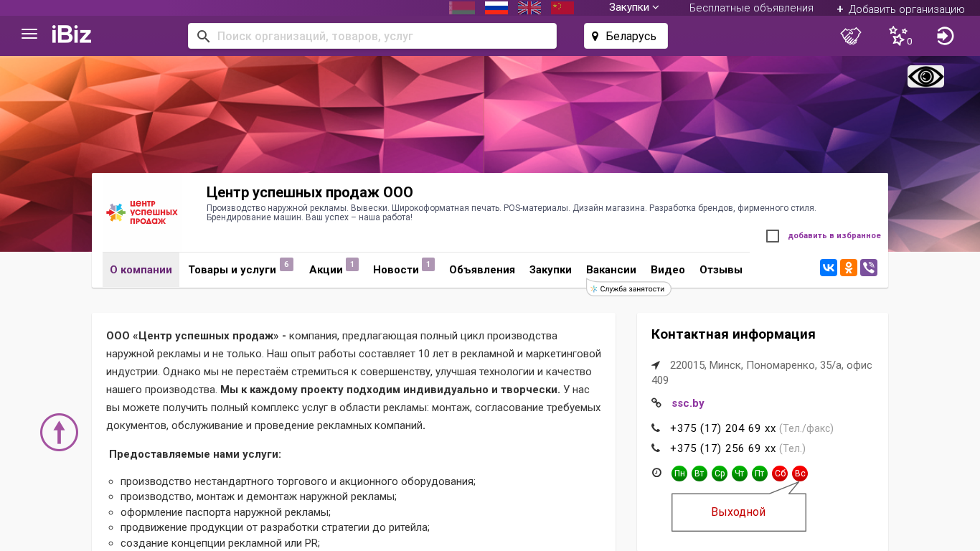
Task: Click the Тел./факс phone icon
Action: (x=656, y=428)
